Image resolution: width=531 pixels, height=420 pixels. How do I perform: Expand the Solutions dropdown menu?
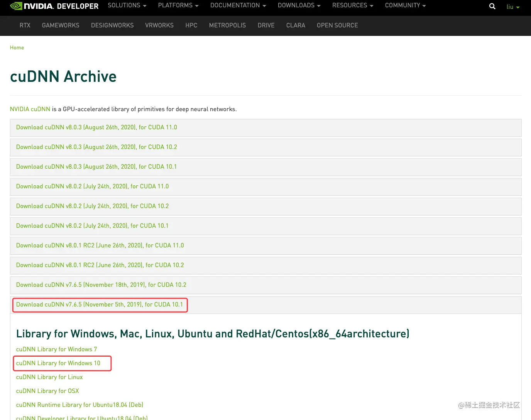tap(127, 5)
